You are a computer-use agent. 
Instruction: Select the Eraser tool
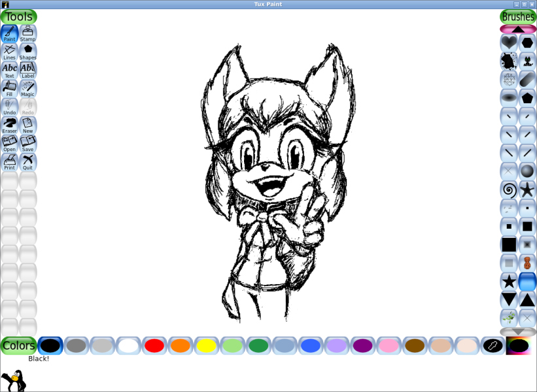click(x=9, y=125)
